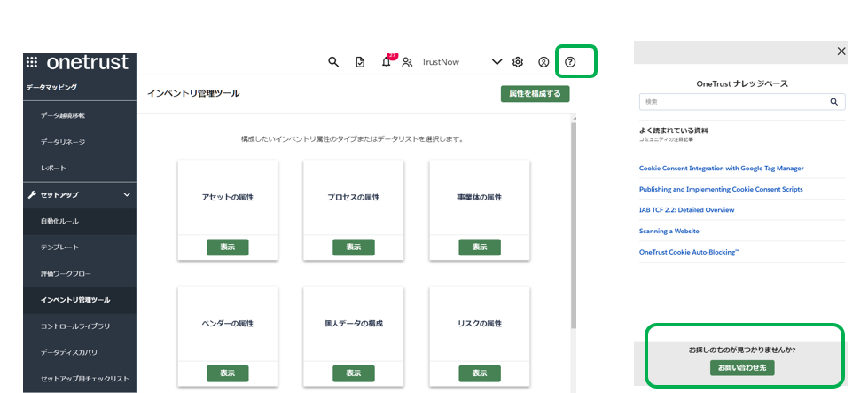Collapse the セットアップ section in sidebar
Screen dimensions: 868x393
(127, 194)
